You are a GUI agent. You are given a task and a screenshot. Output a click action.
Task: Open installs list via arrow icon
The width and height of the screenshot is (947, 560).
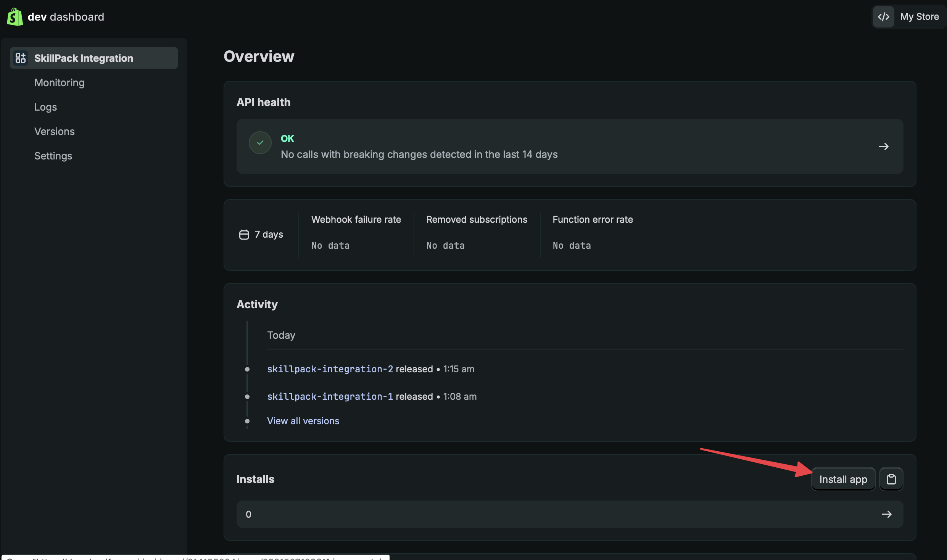887,514
